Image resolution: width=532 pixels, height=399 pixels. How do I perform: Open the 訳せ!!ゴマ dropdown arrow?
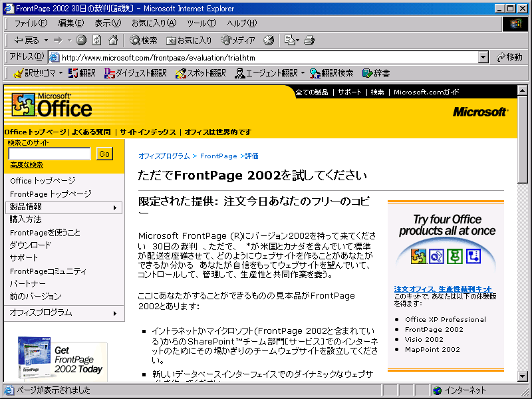pos(61,73)
